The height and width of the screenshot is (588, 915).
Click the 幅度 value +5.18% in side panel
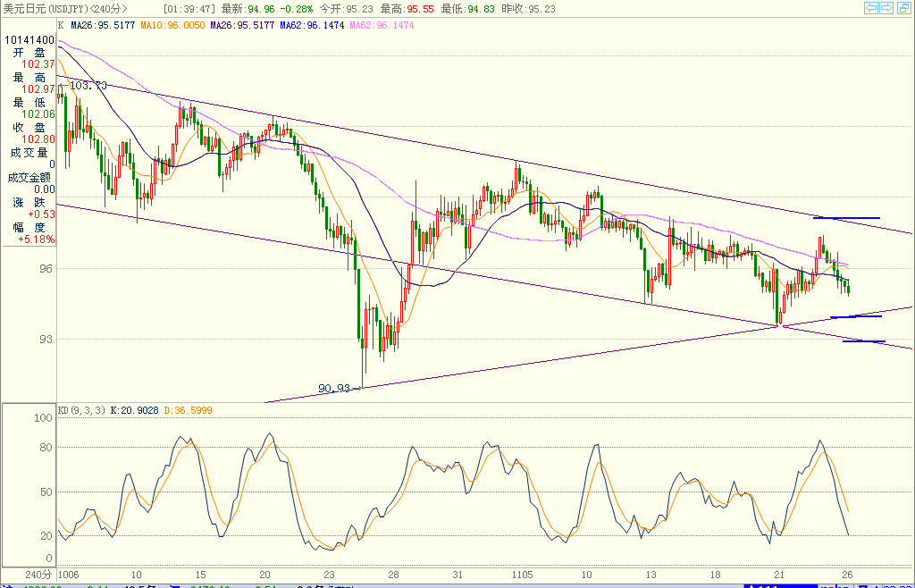[x=36, y=239]
